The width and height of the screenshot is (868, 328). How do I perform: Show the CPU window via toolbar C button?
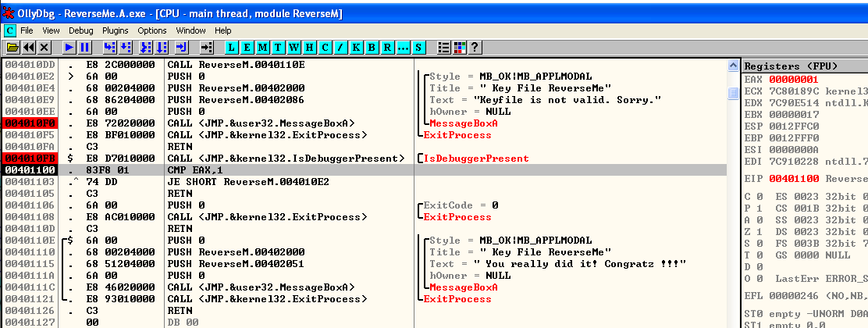tap(325, 47)
